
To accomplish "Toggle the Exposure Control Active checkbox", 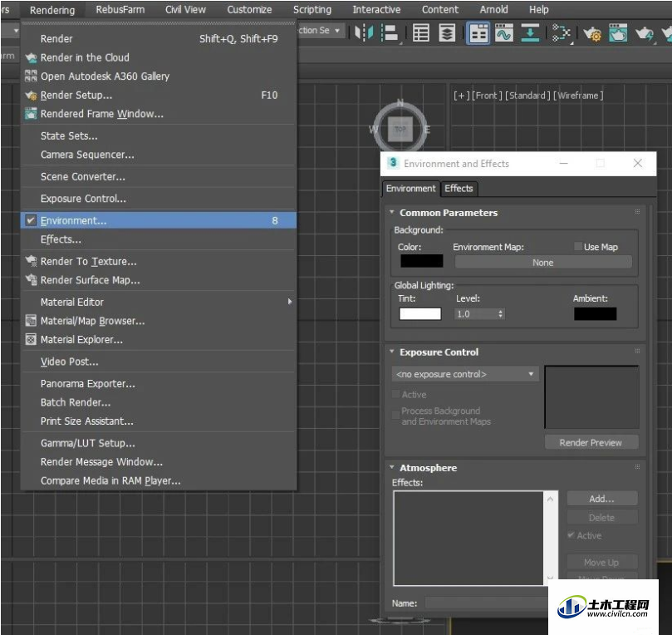I will point(396,394).
